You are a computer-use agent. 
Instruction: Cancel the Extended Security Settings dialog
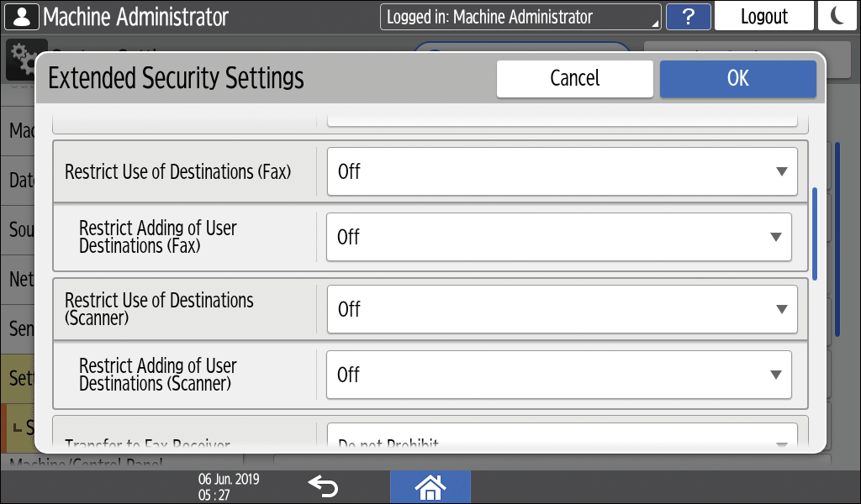point(574,78)
